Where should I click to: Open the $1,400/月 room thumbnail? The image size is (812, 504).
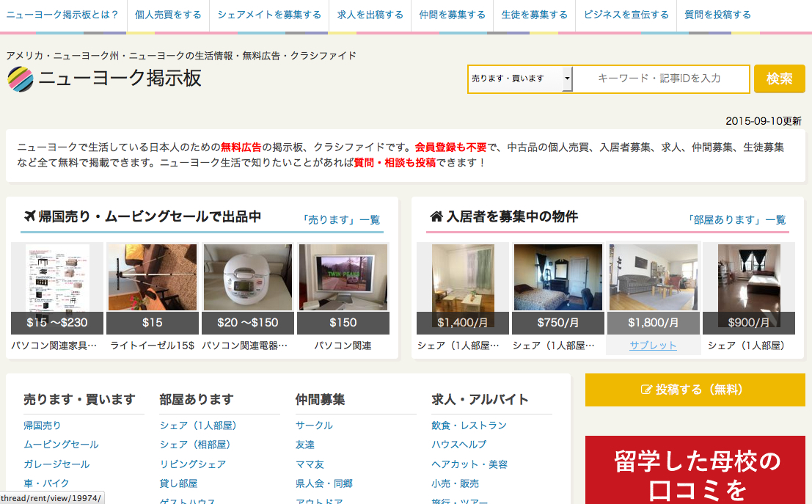[x=462, y=288]
